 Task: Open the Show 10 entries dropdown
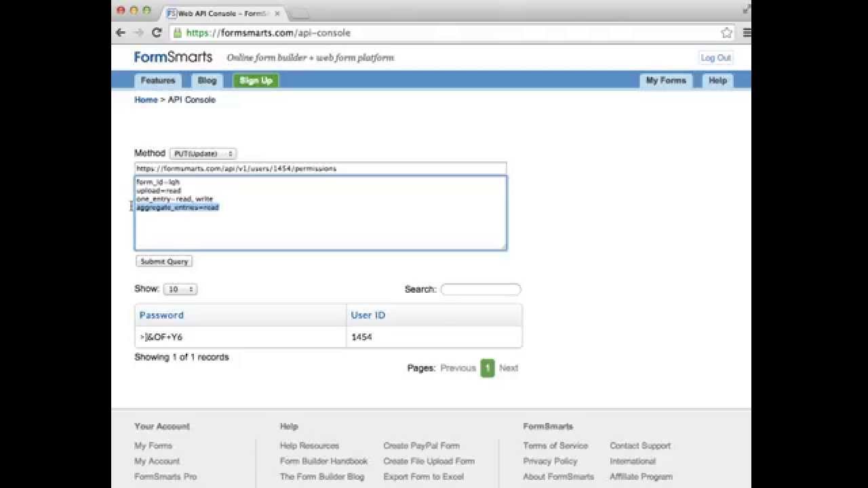(180, 289)
